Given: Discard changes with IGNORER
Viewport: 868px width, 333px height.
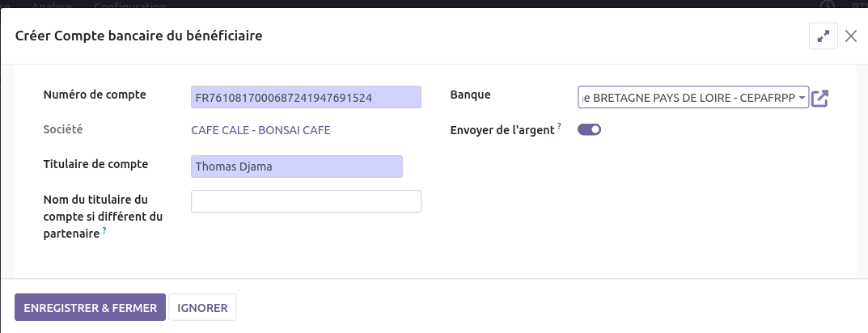Looking at the screenshot, I should click(202, 308).
